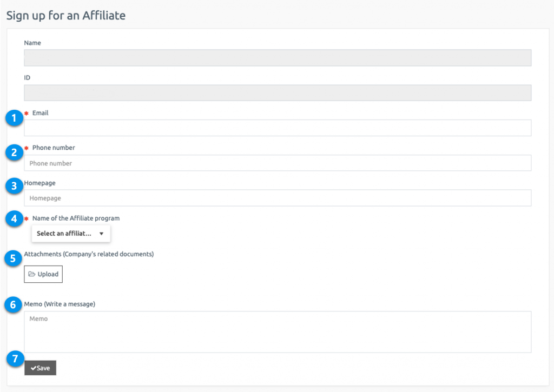Click the grayed-out Name field
Screen dimensions: 554x392
pos(277,57)
